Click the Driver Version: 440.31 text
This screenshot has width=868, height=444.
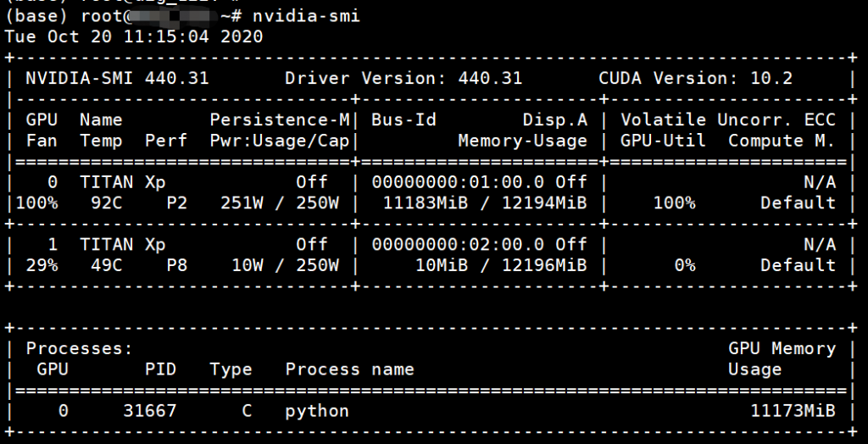point(403,79)
